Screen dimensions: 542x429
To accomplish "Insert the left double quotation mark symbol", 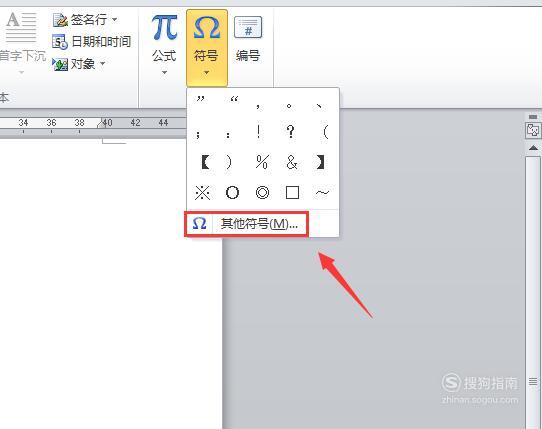I will click(234, 100).
